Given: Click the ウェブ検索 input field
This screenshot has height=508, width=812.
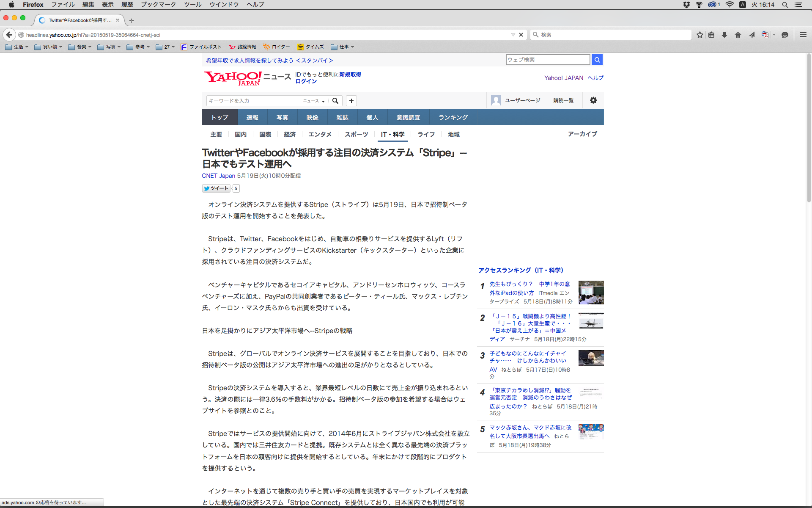Looking at the screenshot, I should click(x=547, y=60).
